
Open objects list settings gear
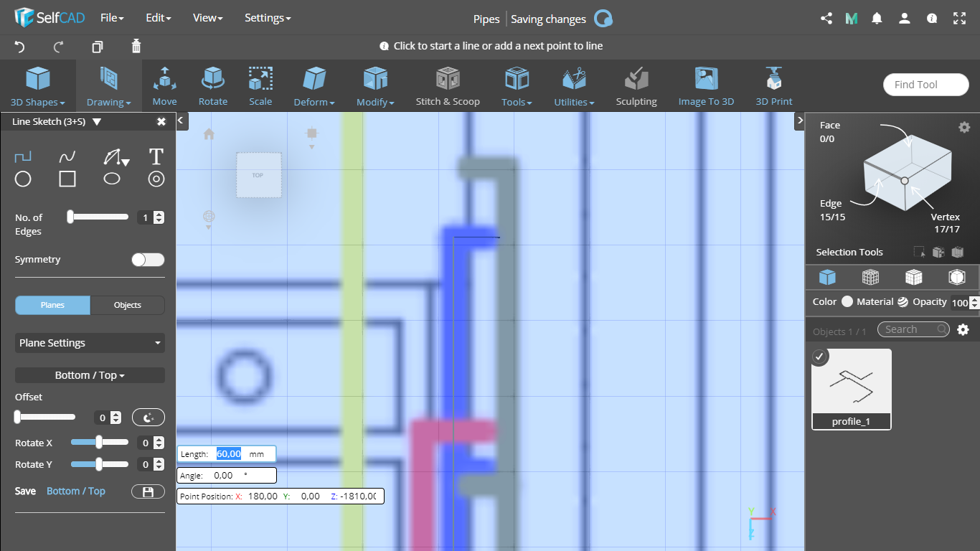point(963,330)
